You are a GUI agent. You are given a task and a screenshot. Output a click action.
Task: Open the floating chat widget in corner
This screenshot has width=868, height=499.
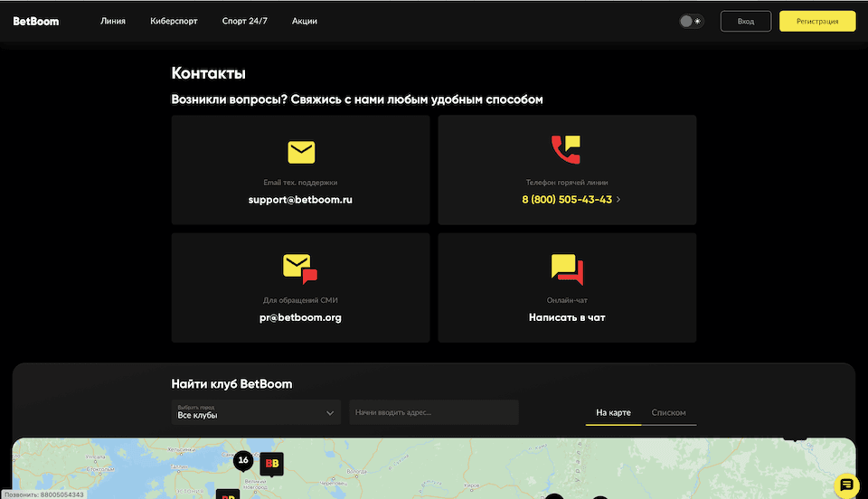(846, 485)
